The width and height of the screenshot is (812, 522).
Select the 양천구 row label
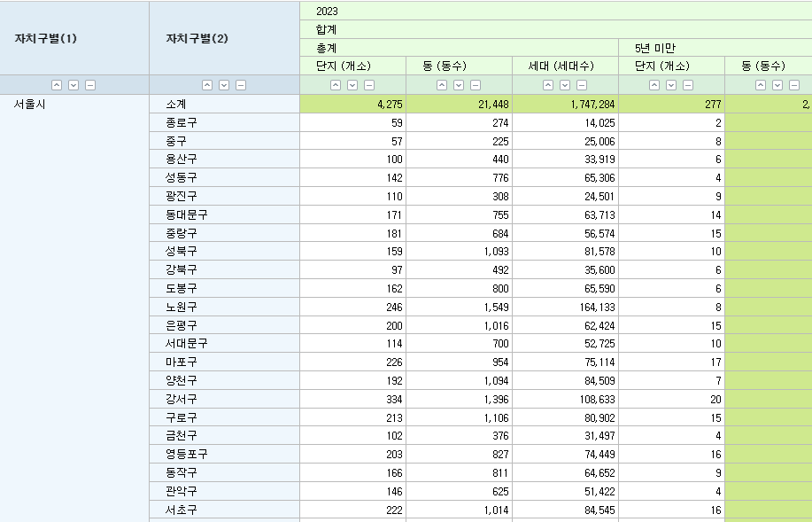pyautogui.click(x=225, y=380)
